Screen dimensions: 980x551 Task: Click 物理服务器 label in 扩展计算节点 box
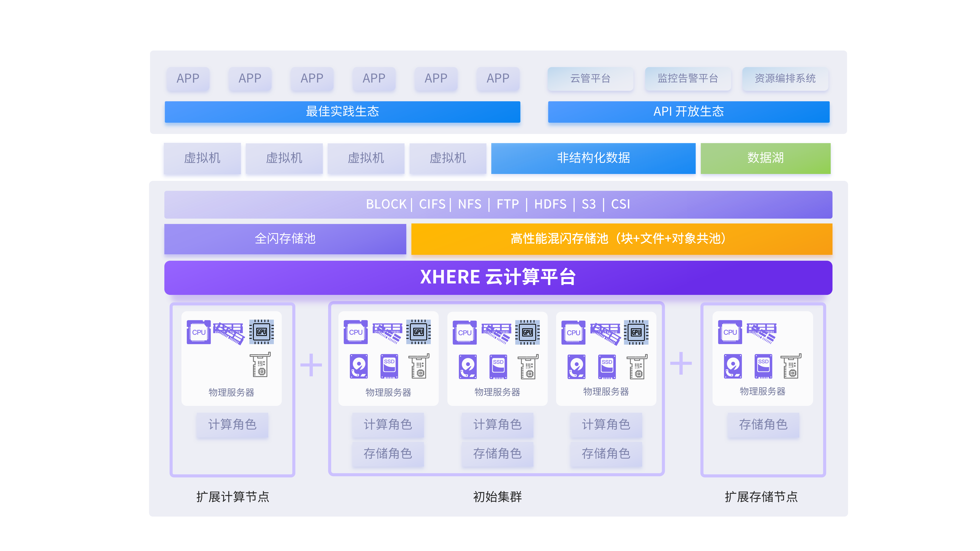pos(231,392)
